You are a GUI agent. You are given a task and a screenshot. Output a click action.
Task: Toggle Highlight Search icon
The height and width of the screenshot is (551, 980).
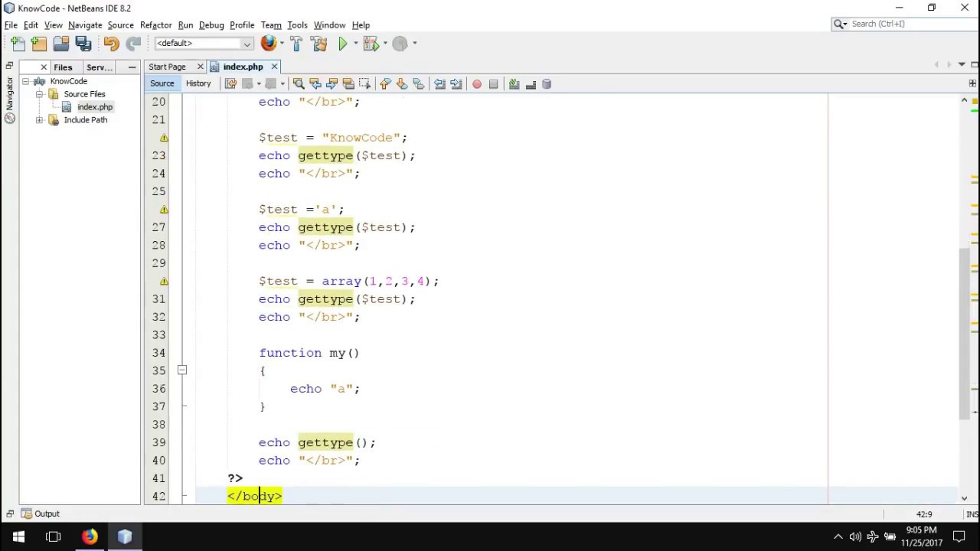click(348, 84)
